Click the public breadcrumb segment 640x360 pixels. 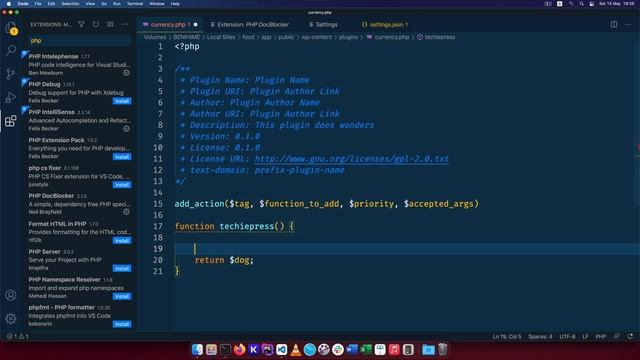tap(286, 37)
